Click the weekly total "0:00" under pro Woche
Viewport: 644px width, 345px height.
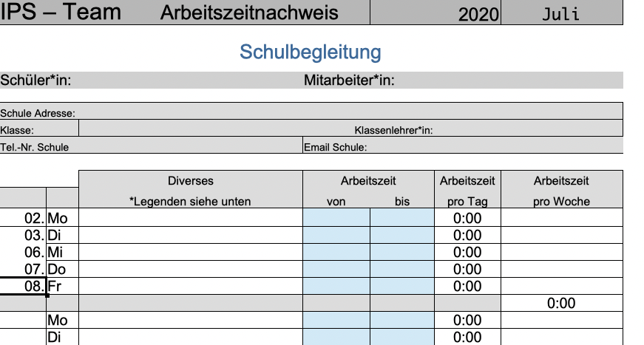pyautogui.click(x=561, y=304)
